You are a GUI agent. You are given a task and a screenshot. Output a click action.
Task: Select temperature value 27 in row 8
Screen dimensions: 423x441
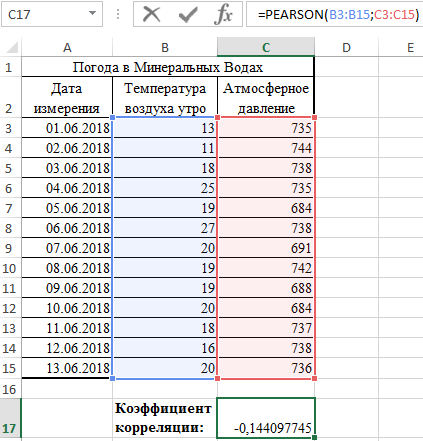pos(165,228)
